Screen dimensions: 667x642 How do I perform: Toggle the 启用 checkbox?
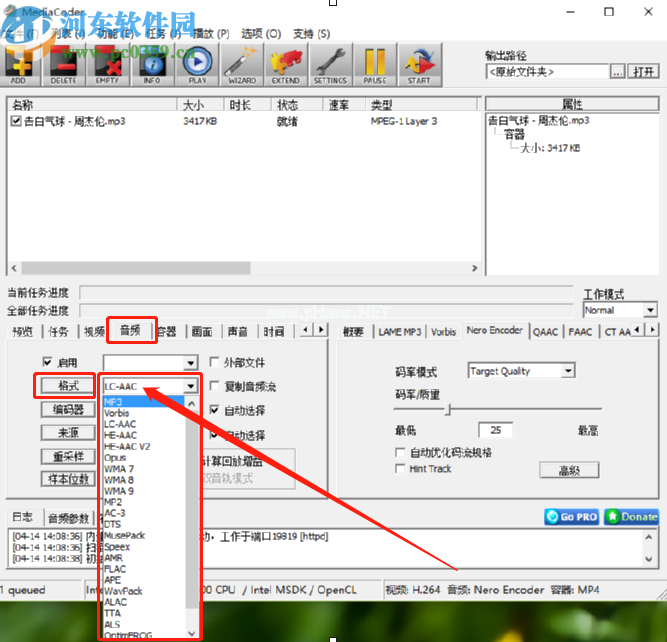click(x=47, y=363)
